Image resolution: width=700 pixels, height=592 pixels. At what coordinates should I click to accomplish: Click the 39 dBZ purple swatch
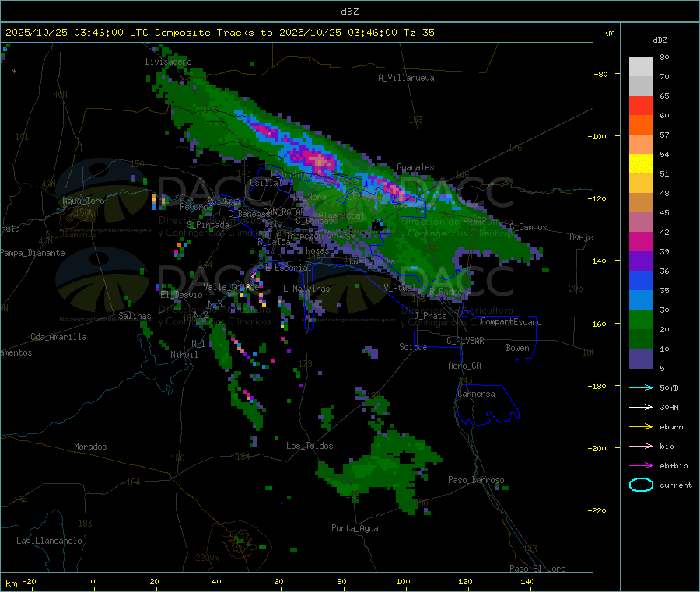point(641,261)
